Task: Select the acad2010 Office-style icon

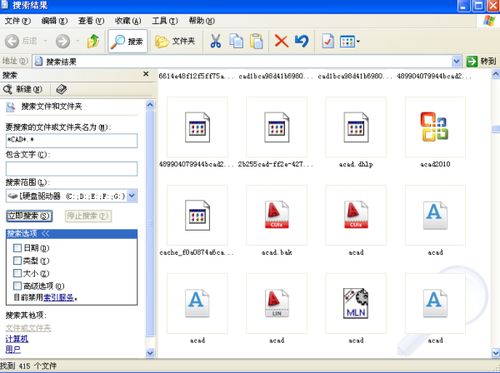Action: 435,127
